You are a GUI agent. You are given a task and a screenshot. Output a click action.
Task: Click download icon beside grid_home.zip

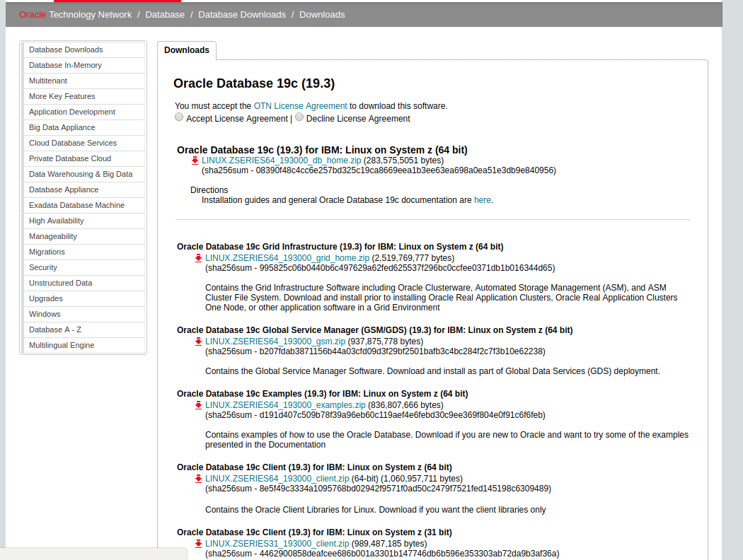pos(198,259)
